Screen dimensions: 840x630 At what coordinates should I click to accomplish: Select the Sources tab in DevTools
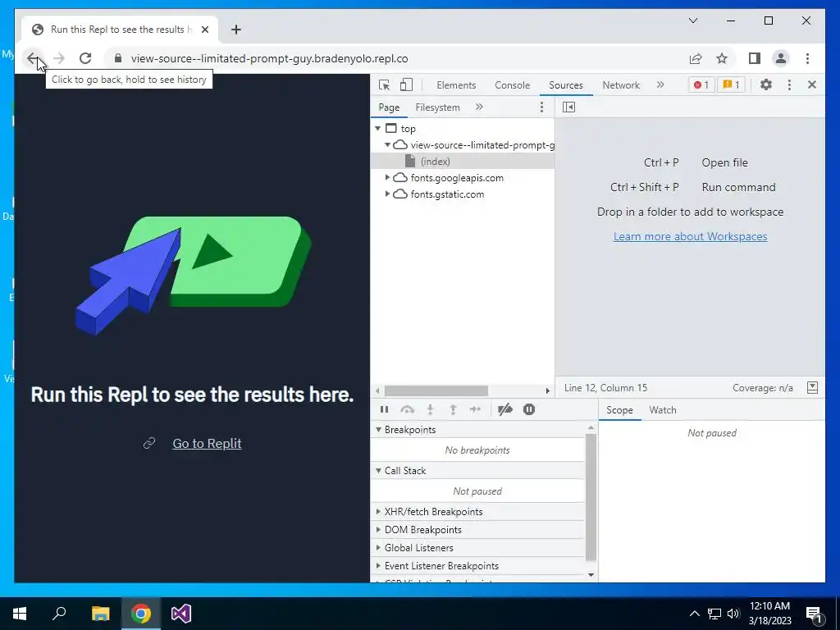566,85
